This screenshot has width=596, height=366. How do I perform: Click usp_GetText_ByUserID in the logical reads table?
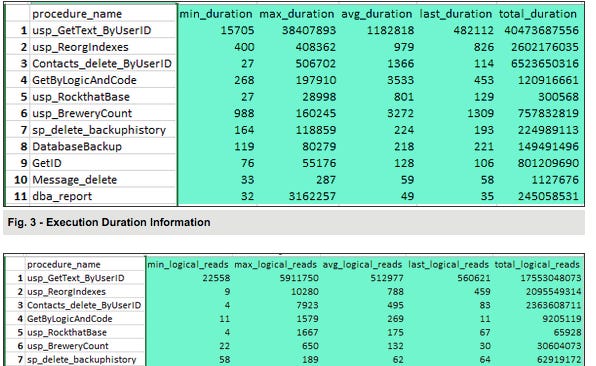coord(76,278)
